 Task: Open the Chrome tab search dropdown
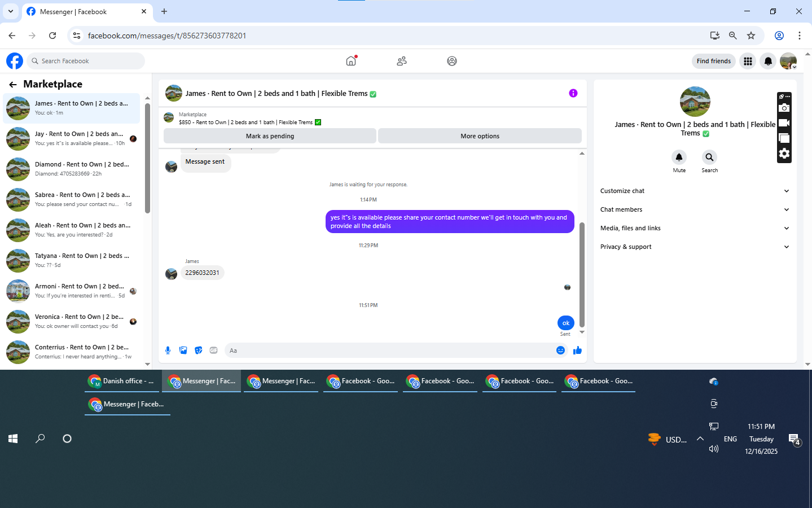(11, 11)
